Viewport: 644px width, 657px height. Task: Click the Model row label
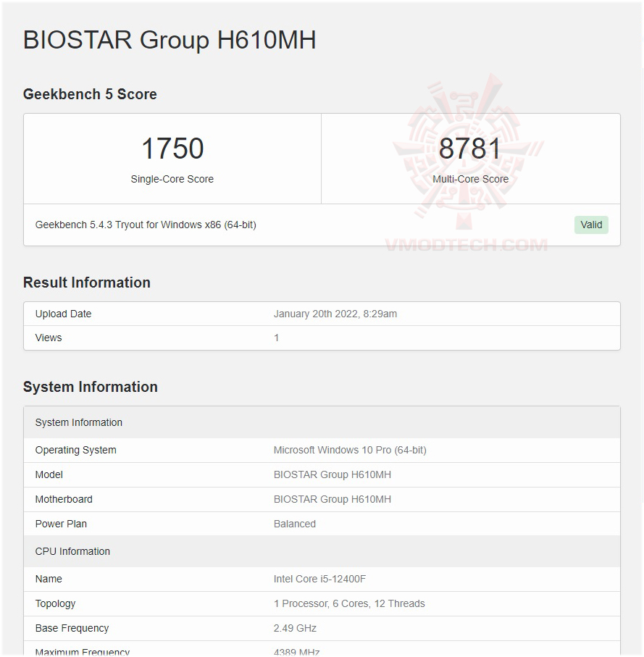pos(49,474)
